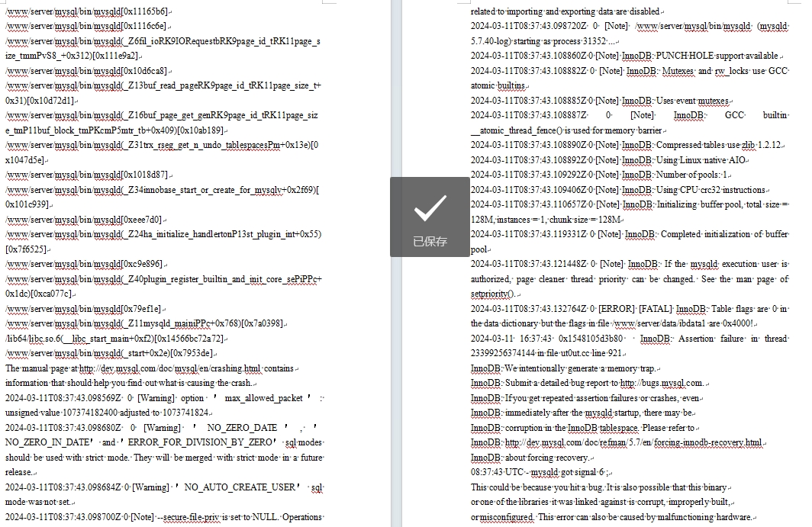The width and height of the screenshot is (812, 527).
Task: Click "Completed initialization of buffer" log line
Action: pyautogui.click(x=630, y=234)
